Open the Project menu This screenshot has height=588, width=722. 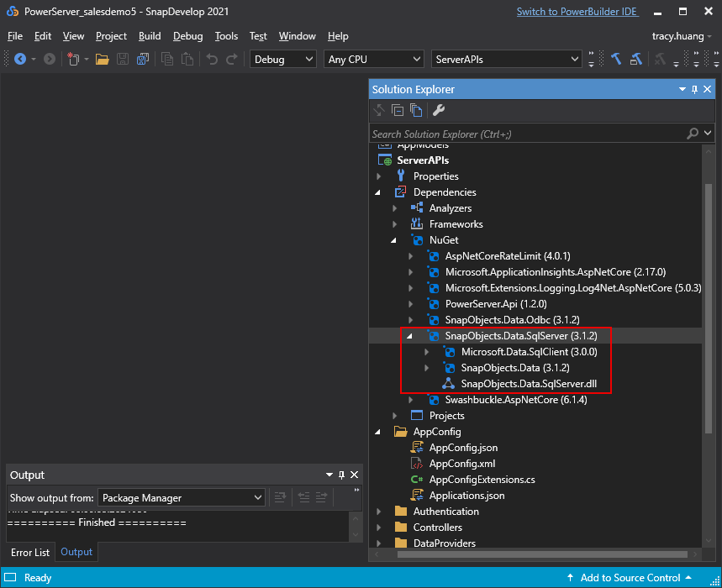click(x=111, y=36)
